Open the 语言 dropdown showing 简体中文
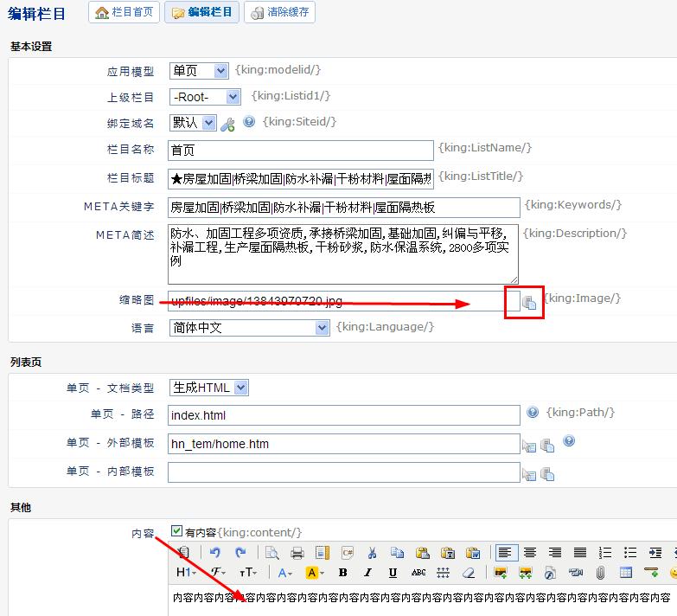The width and height of the screenshot is (677, 616). pos(249,328)
